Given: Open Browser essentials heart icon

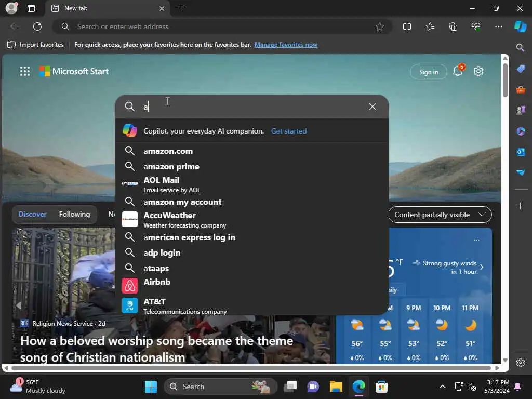Looking at the screenshot, I should click(x=476, y=26).
